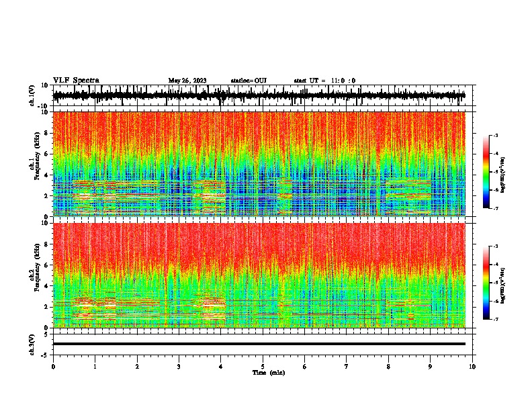Click the '6' tick on the time axis
This screenshot has height=411, width=532.
[x=305, y=367]
